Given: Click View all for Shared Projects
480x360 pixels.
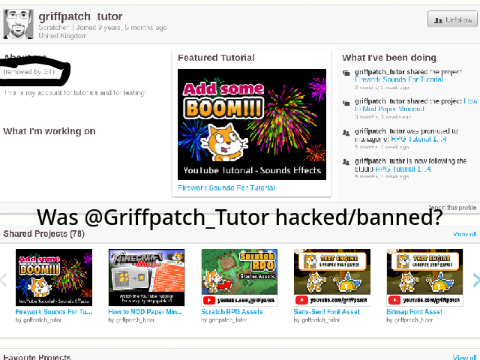Looking at the screenshot, I should pos(465,234).
